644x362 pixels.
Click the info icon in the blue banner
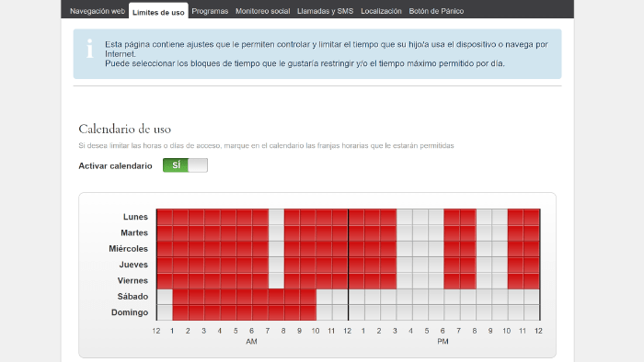click(x=90, y=49)
